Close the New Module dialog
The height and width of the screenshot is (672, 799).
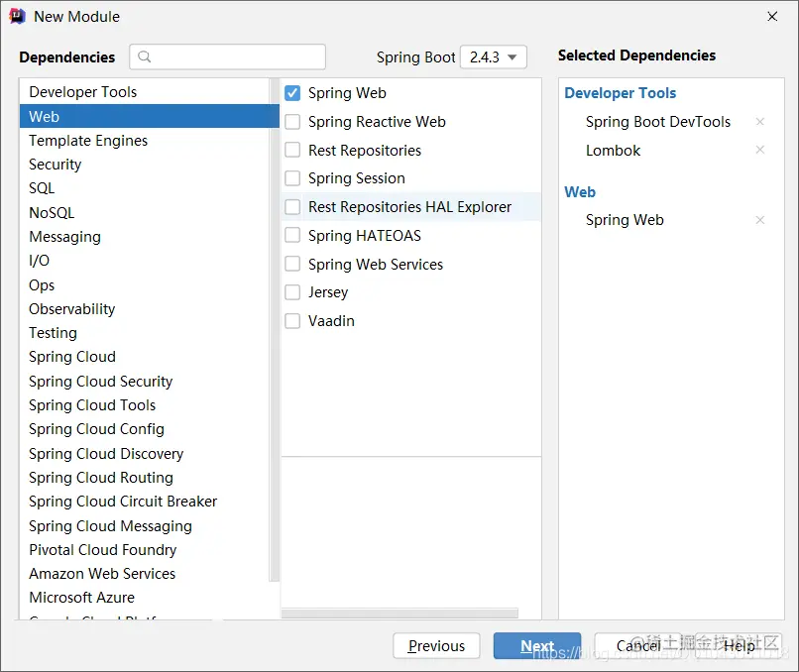772,17
